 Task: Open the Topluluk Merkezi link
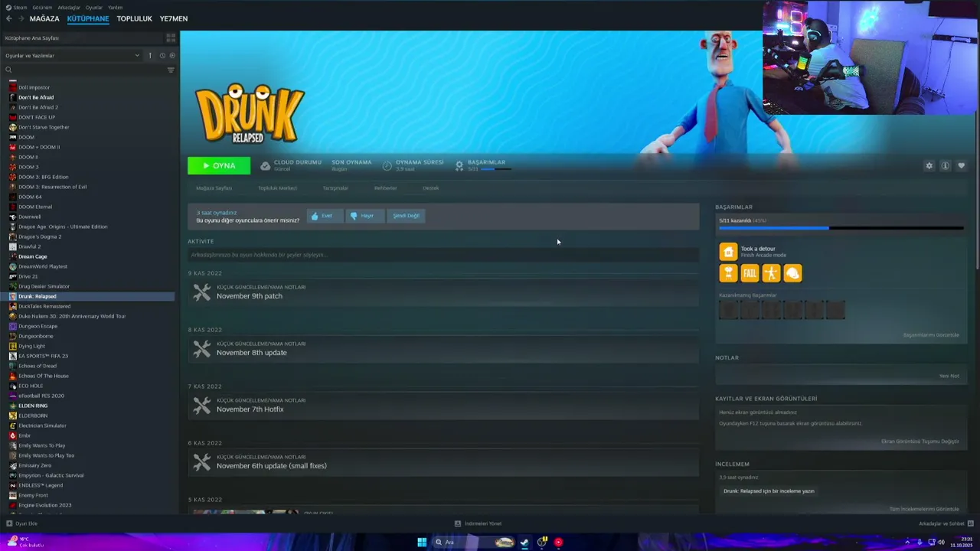(277, 188)
